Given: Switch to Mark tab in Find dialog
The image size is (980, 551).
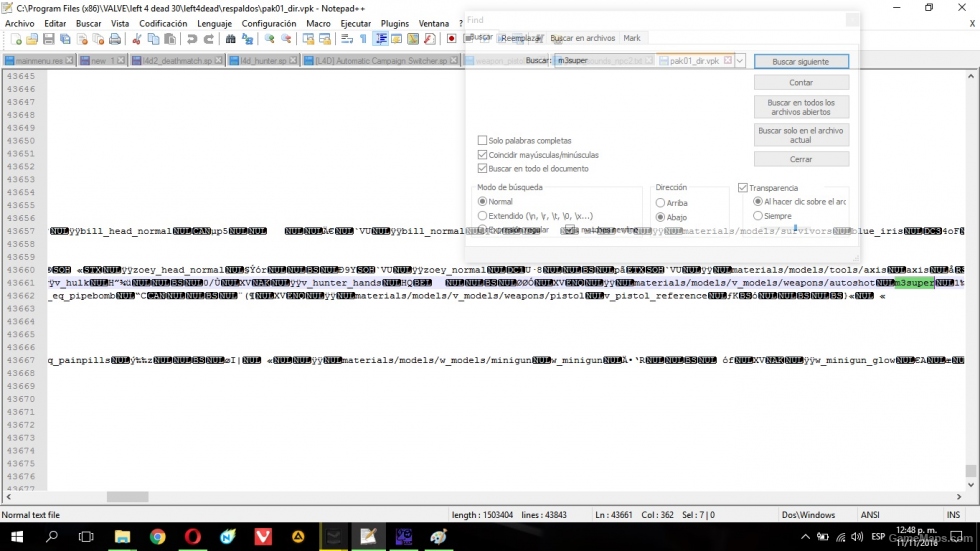Looking at the screenshot, I should (x=631, y=38).
